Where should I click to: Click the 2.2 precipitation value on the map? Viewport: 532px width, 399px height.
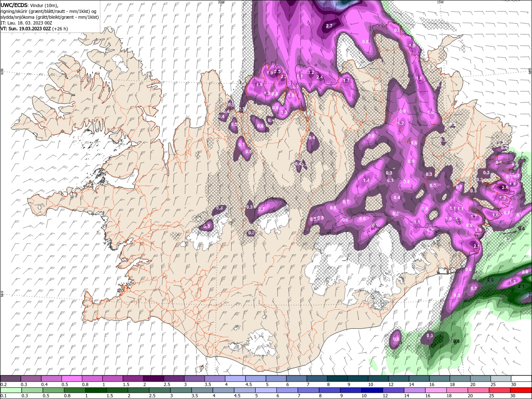point(311,72)
